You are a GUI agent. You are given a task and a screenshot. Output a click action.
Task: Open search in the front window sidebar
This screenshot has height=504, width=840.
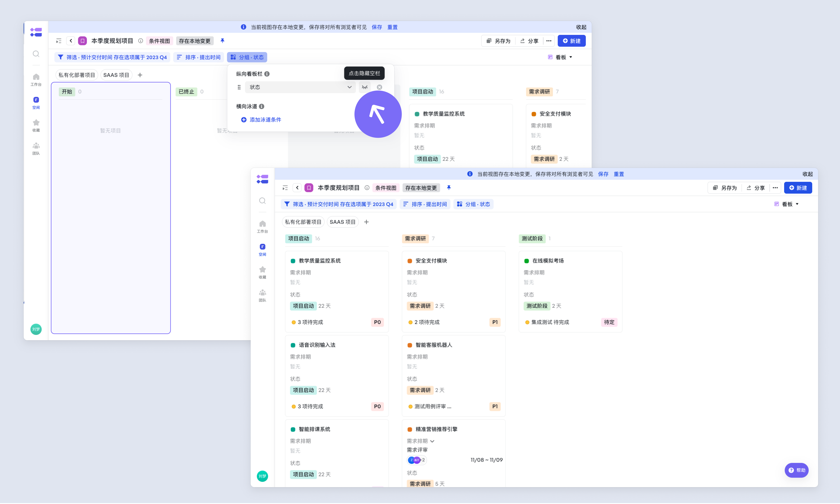262,201
